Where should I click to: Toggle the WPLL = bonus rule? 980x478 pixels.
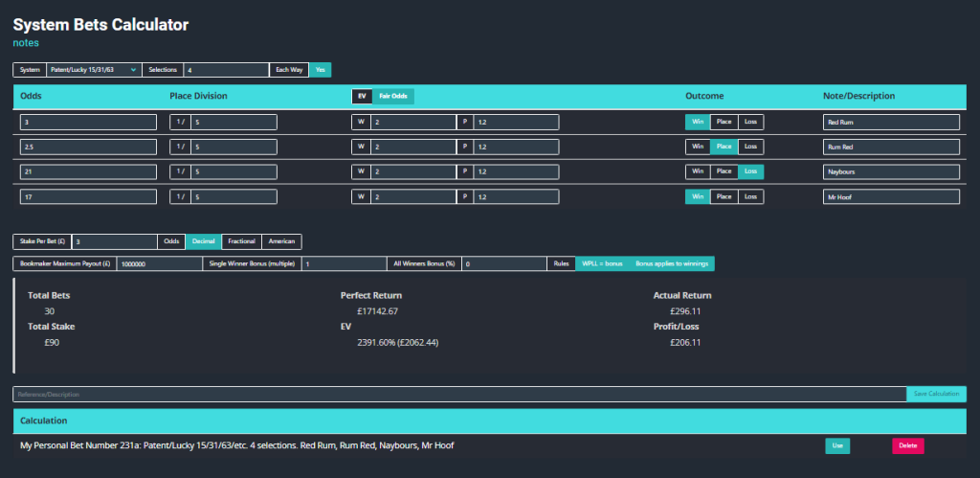coord(602,263)
